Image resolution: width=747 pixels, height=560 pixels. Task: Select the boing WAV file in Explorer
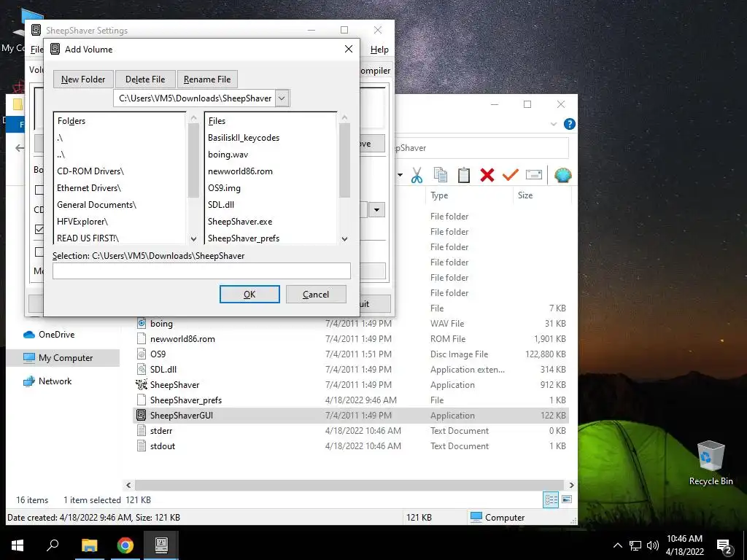pyautogui.click(x=161, y=323)
